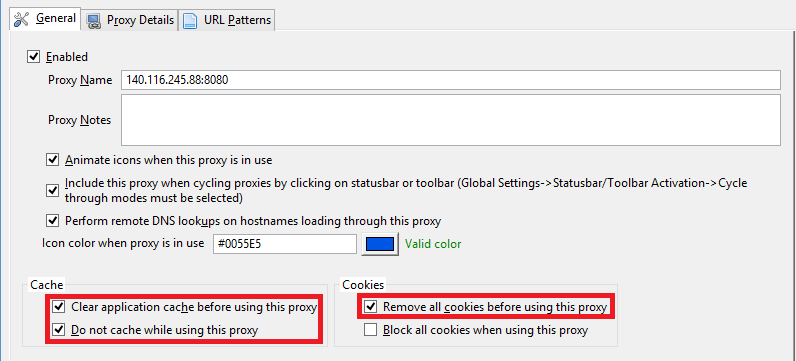Click the Cookies group label

tap(363, 285)
